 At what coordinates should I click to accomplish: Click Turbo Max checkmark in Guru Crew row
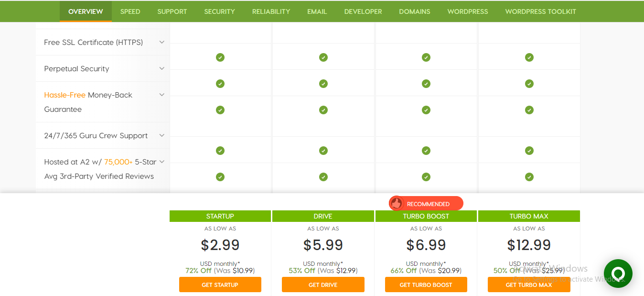tap(529, 151)
